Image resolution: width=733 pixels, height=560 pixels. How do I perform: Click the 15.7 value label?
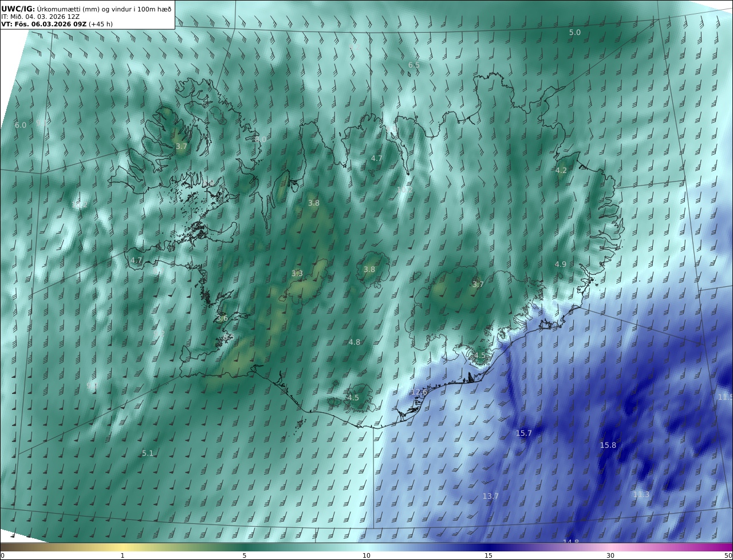coord(524,433)
